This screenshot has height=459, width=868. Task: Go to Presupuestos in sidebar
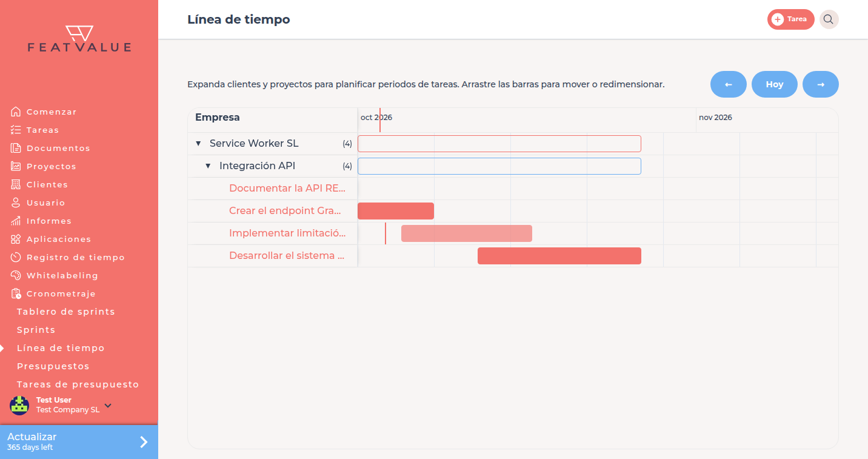pos(53,366)
